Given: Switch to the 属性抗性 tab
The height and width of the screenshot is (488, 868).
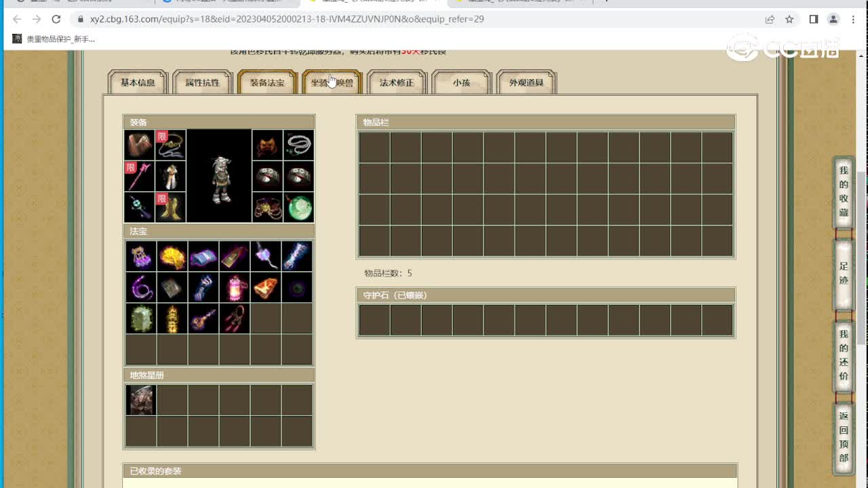Looking at the screenshot, I should (203, 83).
